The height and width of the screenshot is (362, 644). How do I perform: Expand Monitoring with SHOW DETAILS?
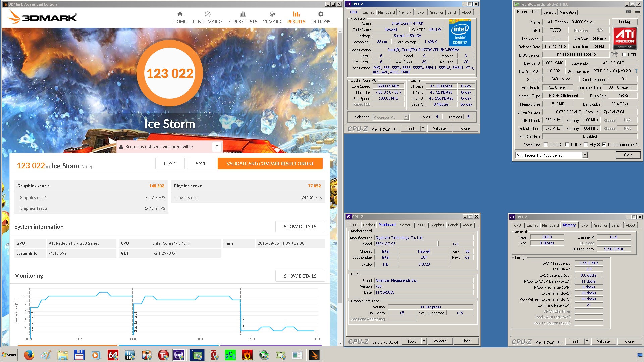(300, 276)
